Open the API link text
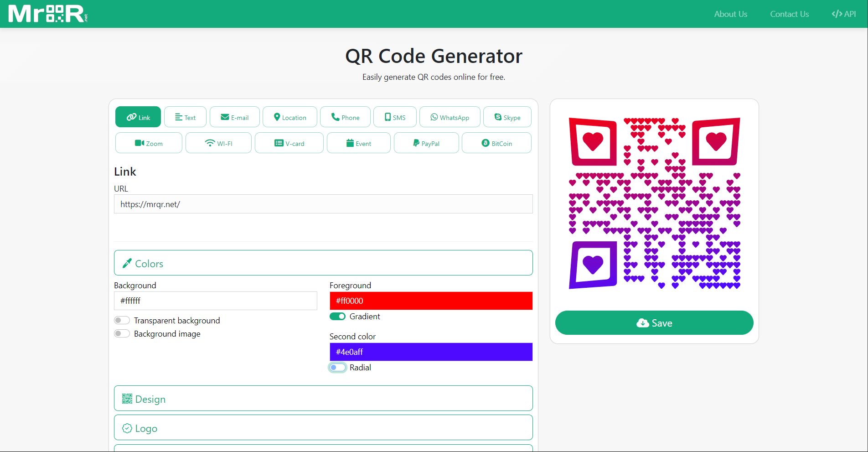Viewport: 868px width, 452px height. point(850,14)
